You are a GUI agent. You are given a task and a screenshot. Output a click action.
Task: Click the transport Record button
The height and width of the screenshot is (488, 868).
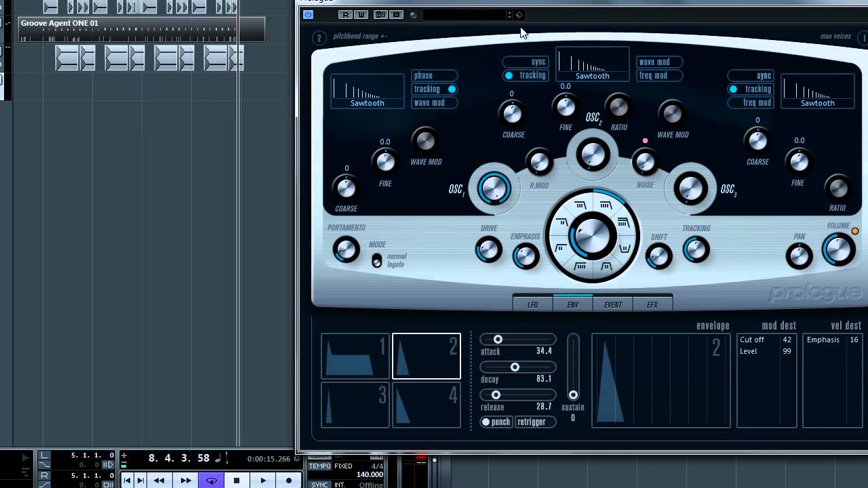[288, 481]
